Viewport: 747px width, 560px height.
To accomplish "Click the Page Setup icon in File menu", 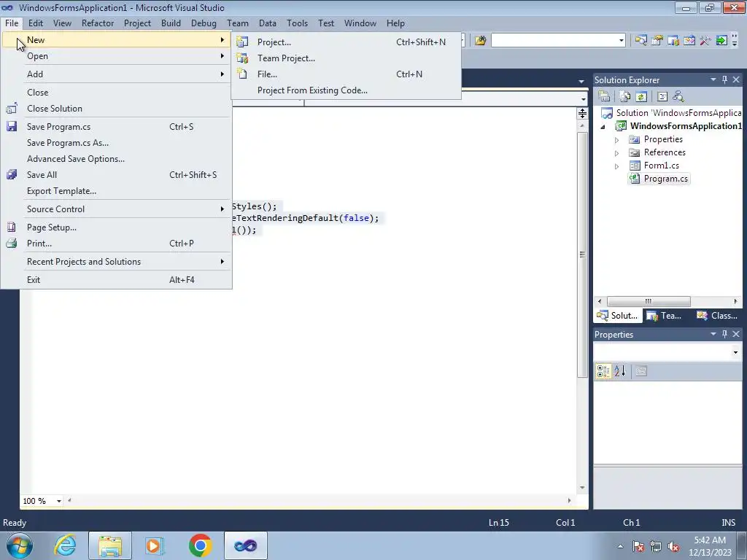I will pyautogui.click(x=12, y=227).
